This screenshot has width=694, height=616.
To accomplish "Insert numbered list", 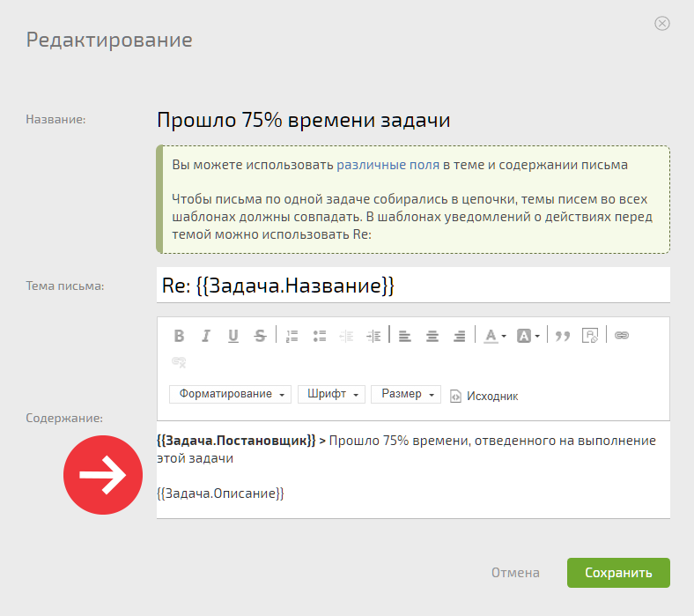I will coord(292,336).
